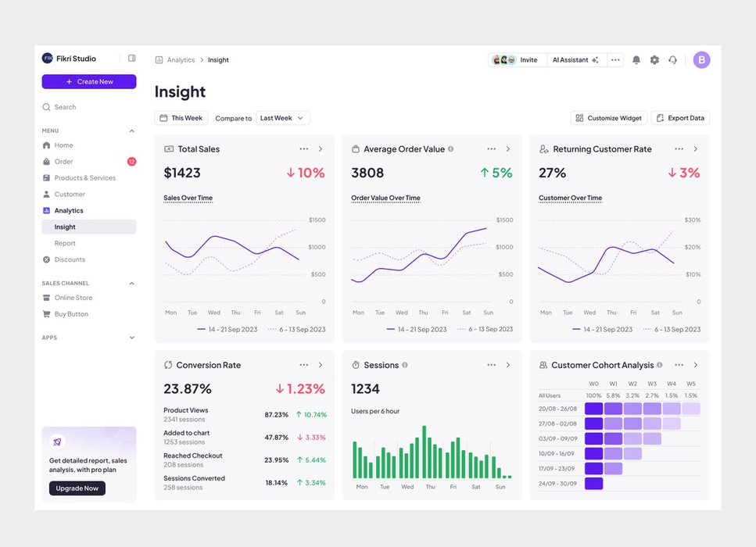Open Sessions detail arrow
The width and height of the screenshot is (756, 547).
pyautogui.click(x=508, y=365)
